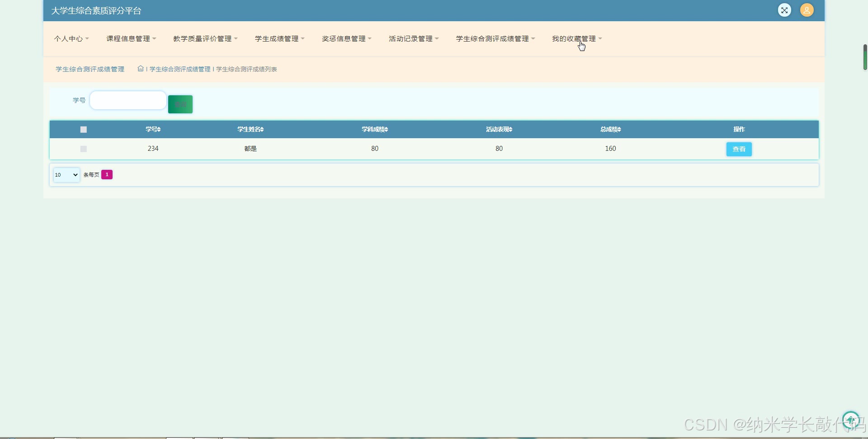Click 学生综合测评成绩管理 breadcrumb link
Screen dimensions: 868x439
(x=180, y=69)
